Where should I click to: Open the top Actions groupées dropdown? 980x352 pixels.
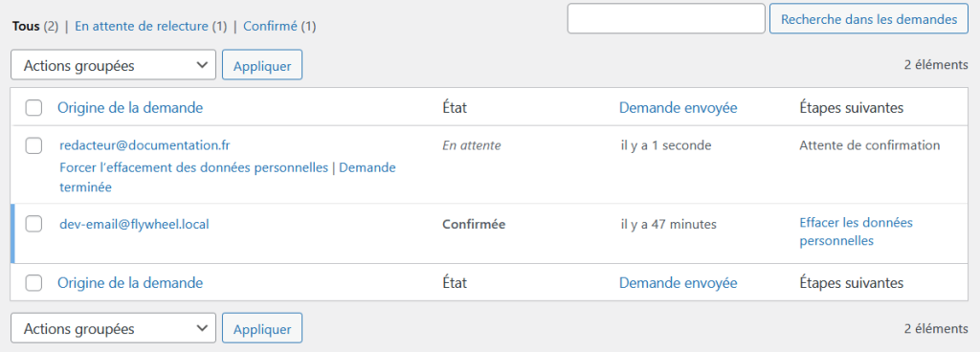(x=113, y=65)
